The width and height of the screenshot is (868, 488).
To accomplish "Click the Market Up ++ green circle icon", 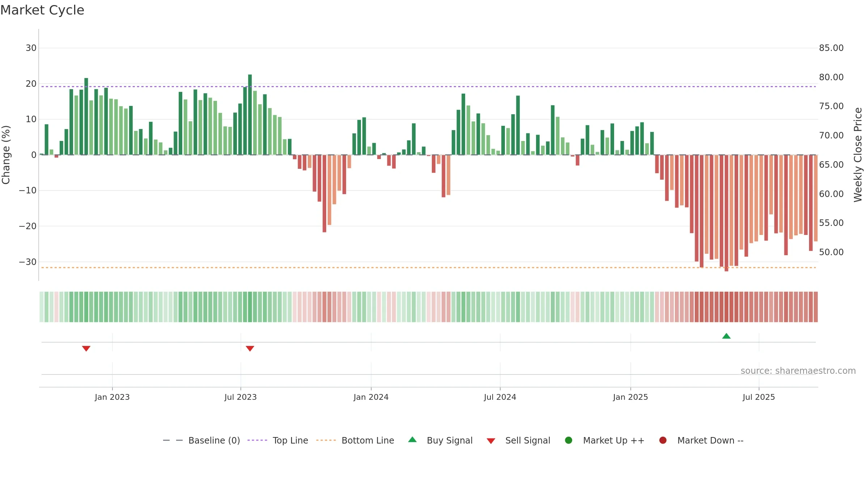I will click(x=569, y=440).
